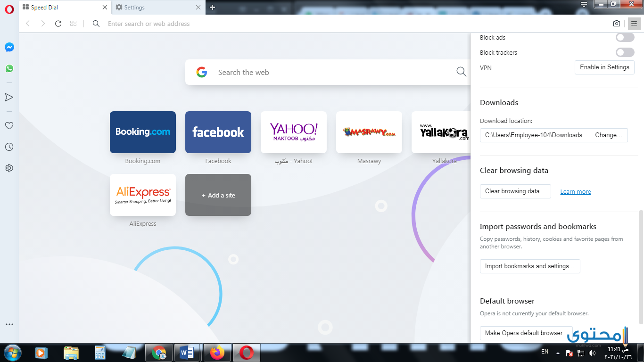This screenshot has height=362, width=644.
Task: Click the download location path field
Action: pos(535,135)
